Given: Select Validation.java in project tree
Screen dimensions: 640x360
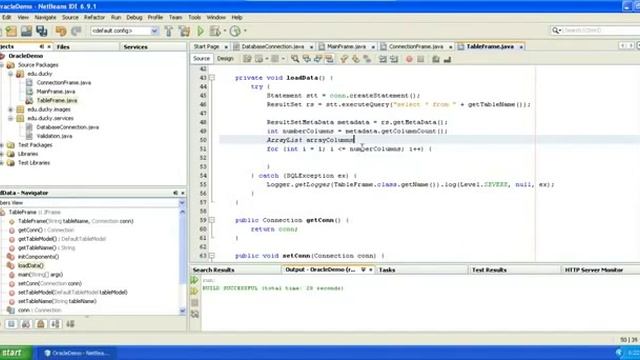Looking at the screenshot, I should 54,136.
